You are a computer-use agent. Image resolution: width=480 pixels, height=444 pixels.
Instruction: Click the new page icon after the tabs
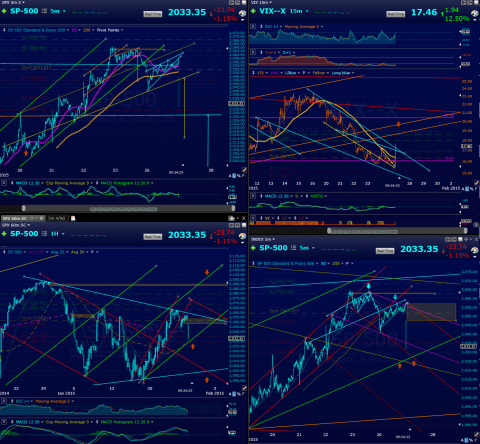click(x=73, y=218)
